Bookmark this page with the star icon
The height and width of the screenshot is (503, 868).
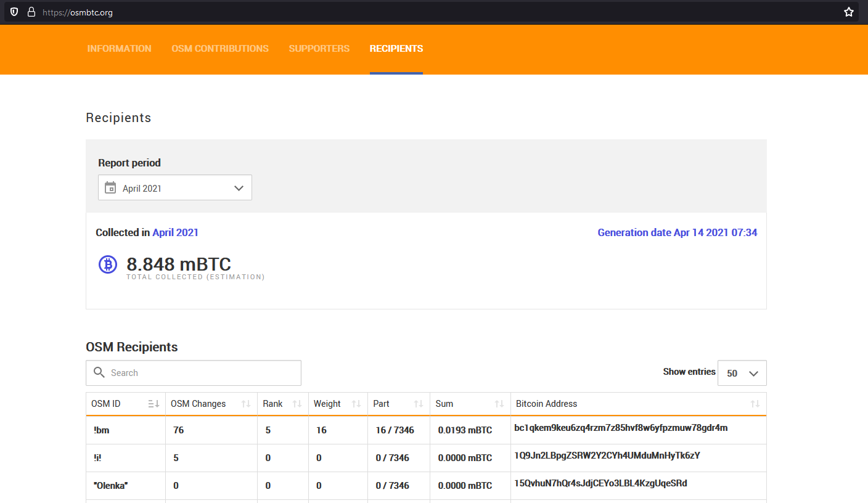pos(849,12)
